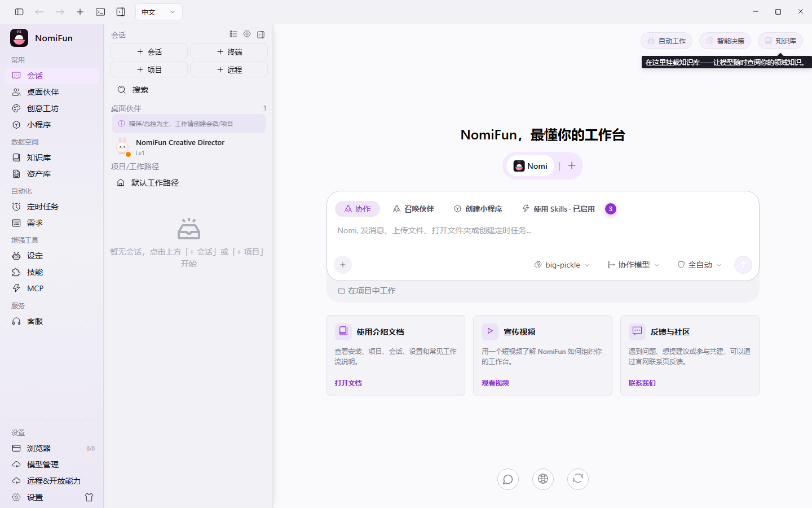Viewport: 812px width, 508px height.
Task: Open 设置 at the sidebar bottom
Action: point(42,497)
